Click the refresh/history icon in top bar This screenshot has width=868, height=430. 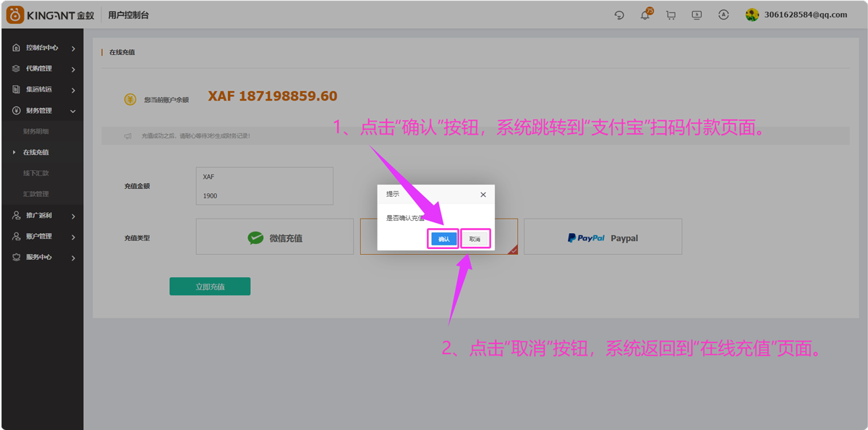coord(619,15)
